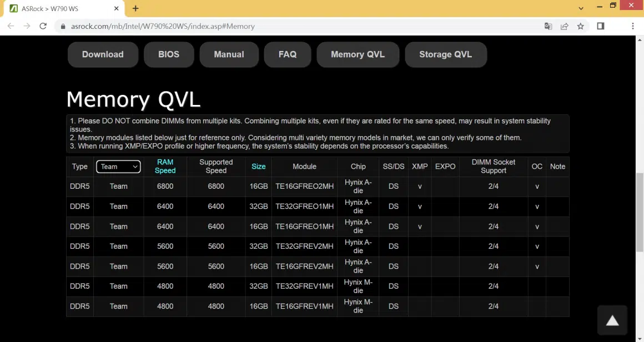The width and height of the screenshot is (644, 342).
Task: Click the back-to-top arrow button
Action: click(x=612, y=320)
